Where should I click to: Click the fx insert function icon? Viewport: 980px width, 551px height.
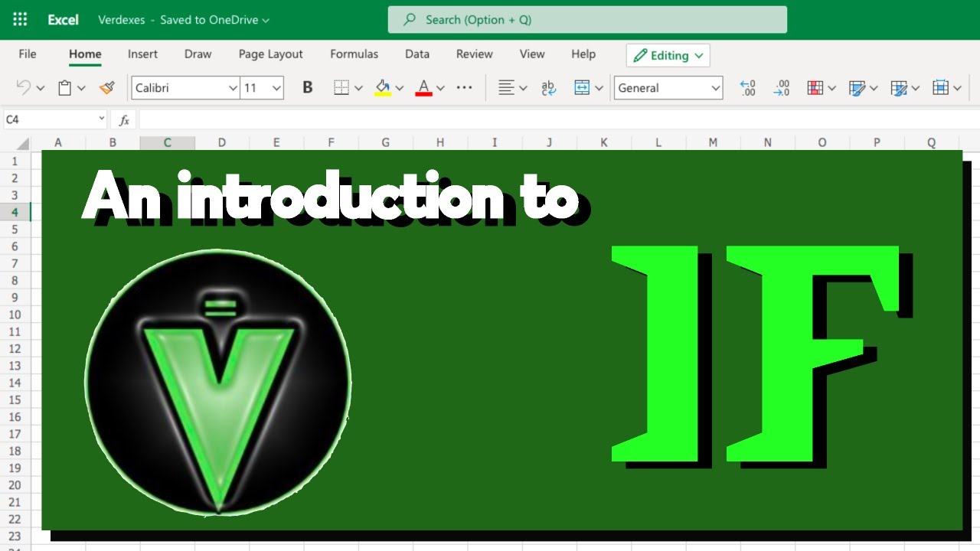(x=125, y=120)
